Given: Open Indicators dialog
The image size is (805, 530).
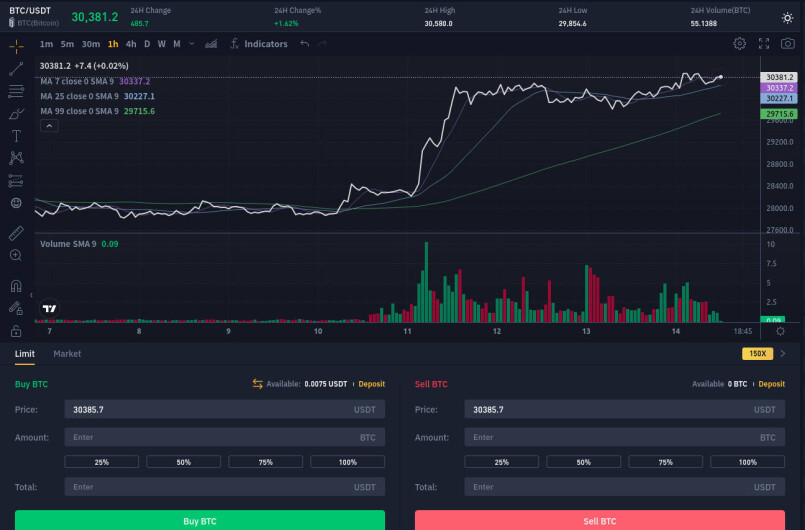Looking at the screenshot, I should click(x=259, y=44).
